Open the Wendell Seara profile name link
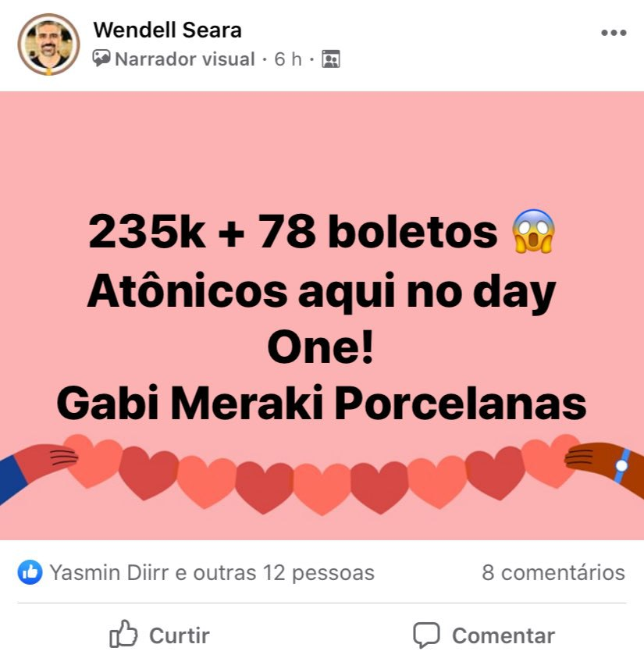The image size is (644, 662). [x=167, y=30]
